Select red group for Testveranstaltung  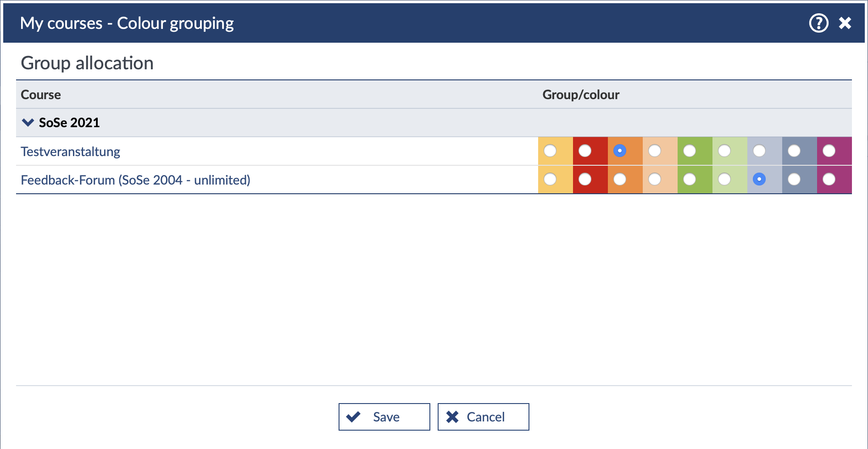click(x=585, y=151)
